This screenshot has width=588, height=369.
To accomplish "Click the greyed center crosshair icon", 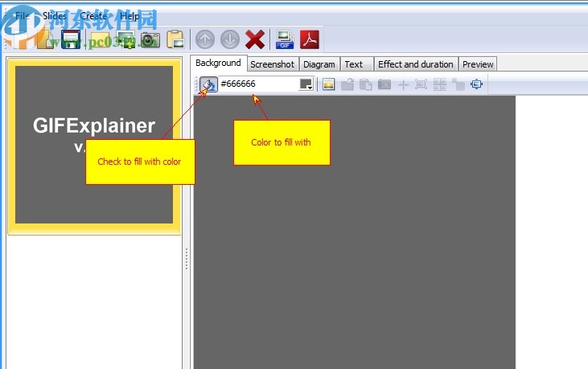I will point(403,84).
